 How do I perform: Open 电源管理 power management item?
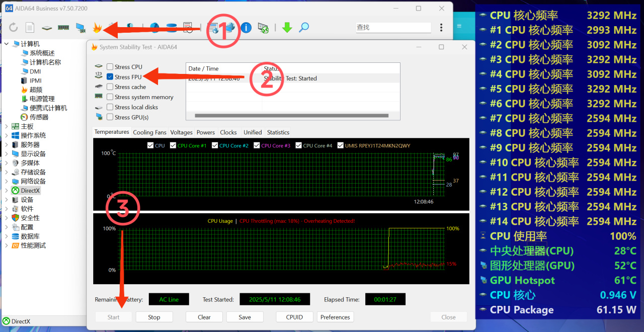pos(42,99)
